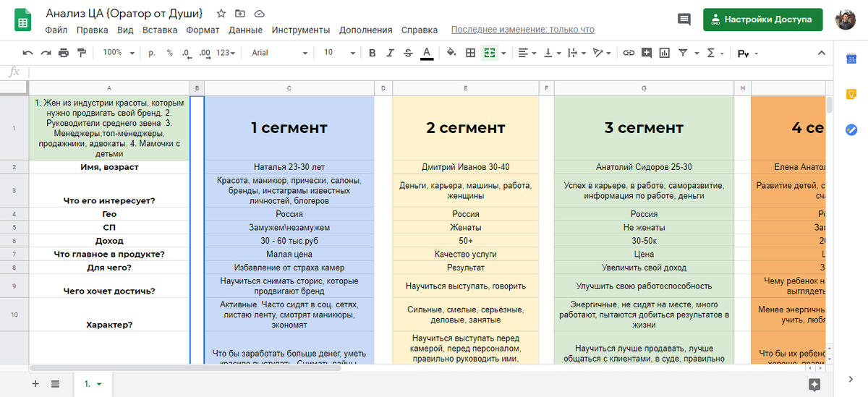Click the Настройки Доступа button

point(762,20)
